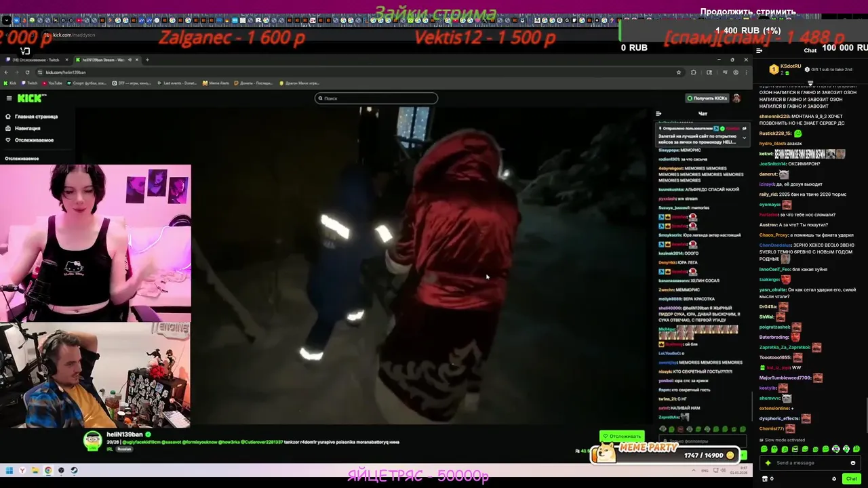The height and width of the screenshot is (488, 868).
Task: Click the helIN139ban streamer avatar
Action: click(92, 441)
